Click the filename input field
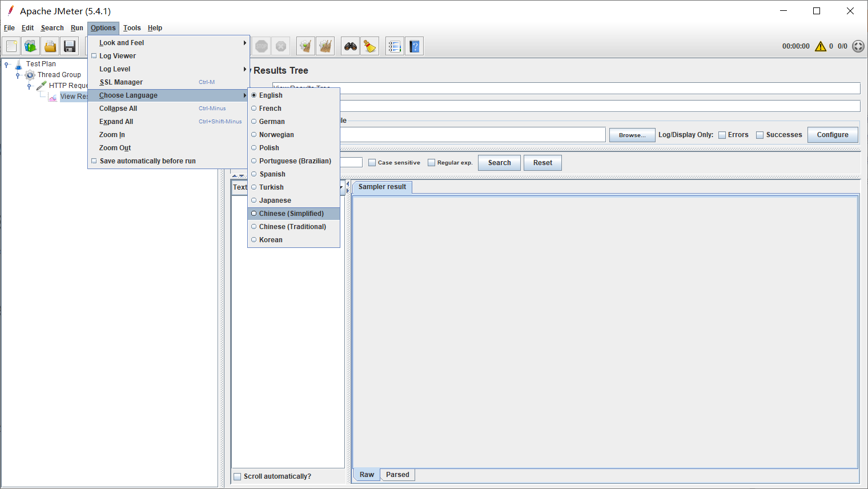Viewport: 868px width, 489px height. pyautogui.click(x=472, y=134)
